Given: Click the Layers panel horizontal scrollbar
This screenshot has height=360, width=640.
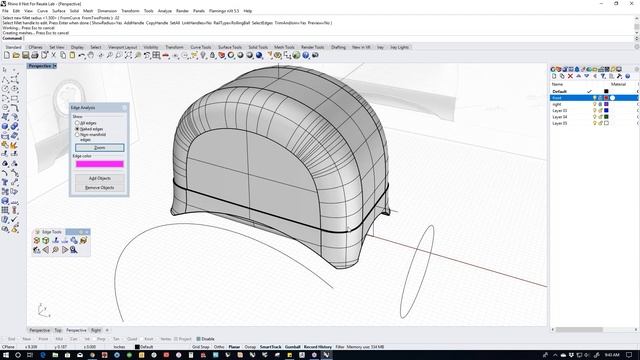Looking at the screenshot, I should 579,330.
